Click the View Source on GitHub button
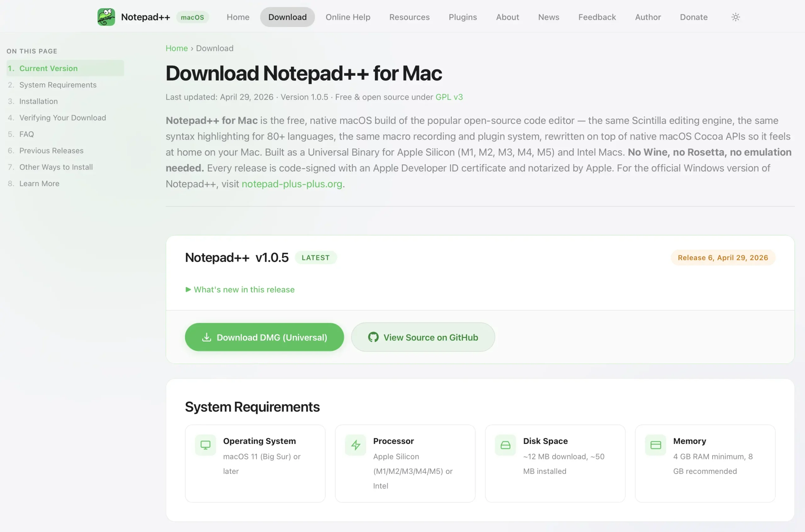 (x=423, y=337)
